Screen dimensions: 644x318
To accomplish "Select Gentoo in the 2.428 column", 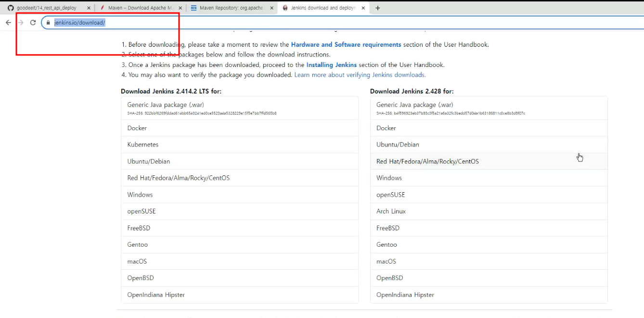I will (x=489, y=245).
